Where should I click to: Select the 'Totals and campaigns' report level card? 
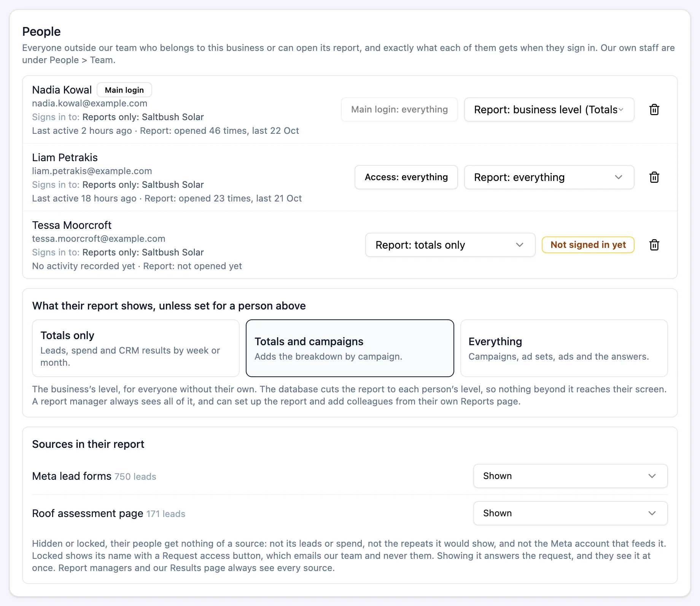click(350, 348)
